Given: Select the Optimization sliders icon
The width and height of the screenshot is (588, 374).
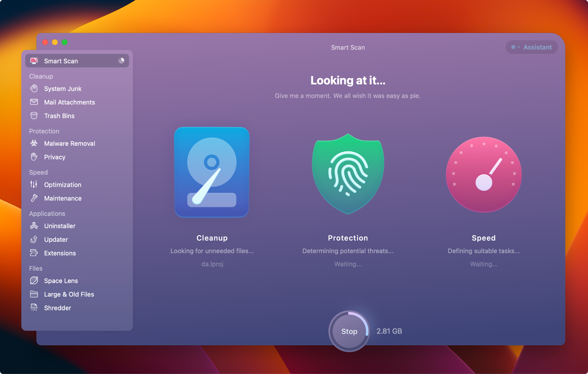Looking at the screenshot, I should click(x=34, y=185).
